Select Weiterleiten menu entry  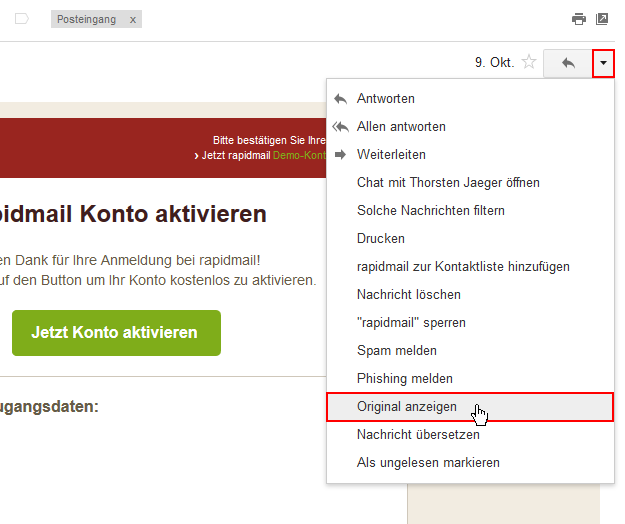470,154
